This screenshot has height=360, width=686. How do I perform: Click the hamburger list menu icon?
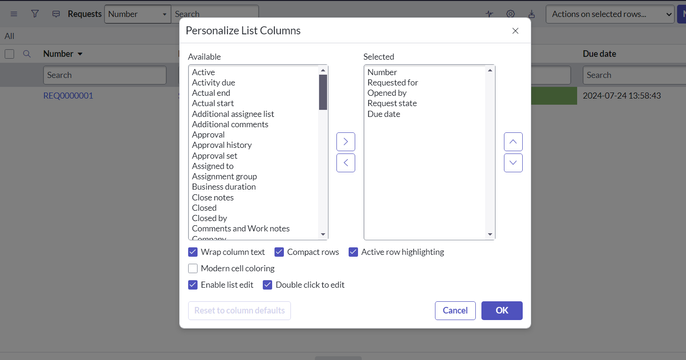click(x=14, y=14)
